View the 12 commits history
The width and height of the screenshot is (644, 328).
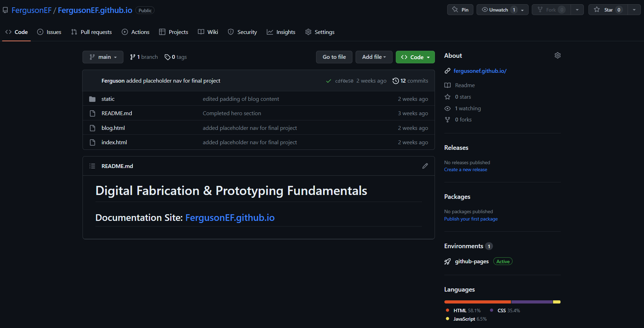tap(410, 81)
